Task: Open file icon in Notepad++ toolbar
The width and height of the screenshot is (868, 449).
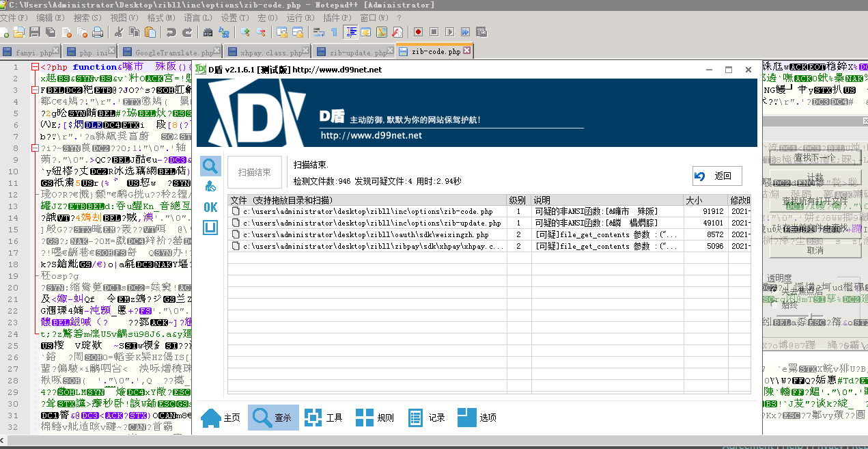Action: [x=19, y=32]
